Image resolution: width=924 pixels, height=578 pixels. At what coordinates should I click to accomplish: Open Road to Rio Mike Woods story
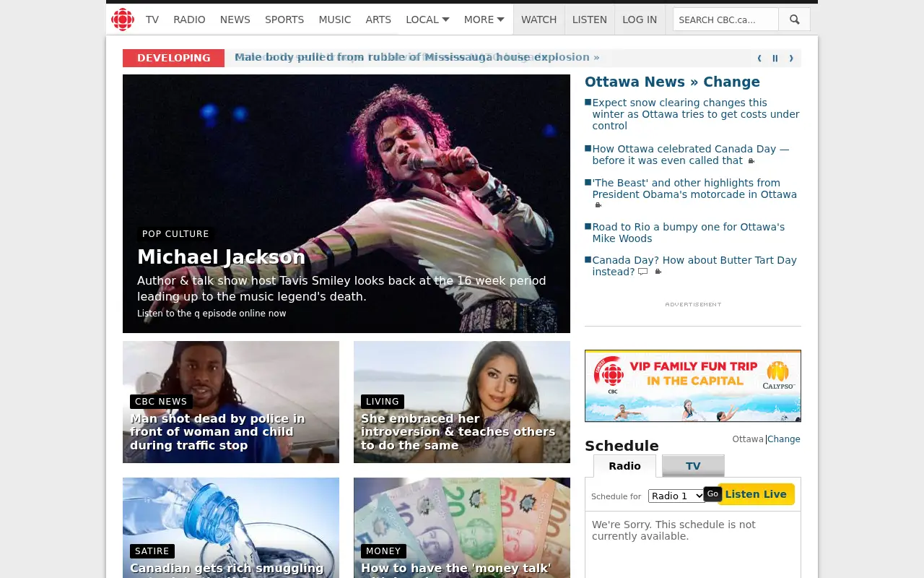(x=688, y=233)
